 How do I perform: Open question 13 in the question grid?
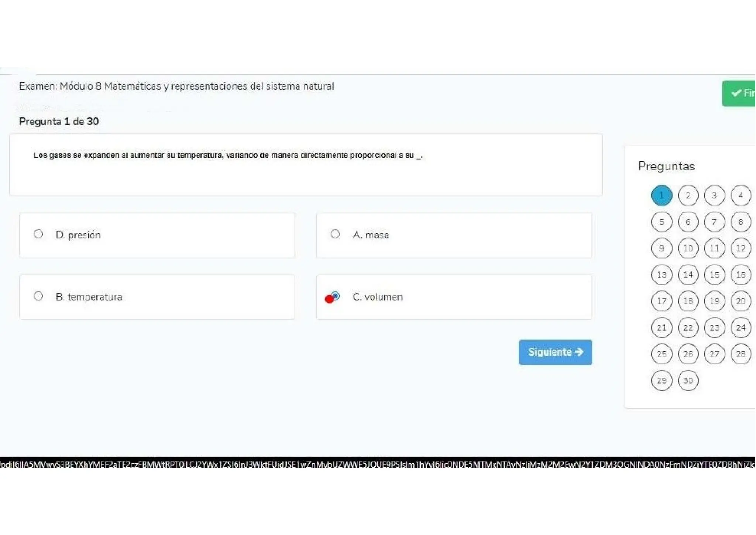pyautogui.click(x=661, y=275)
